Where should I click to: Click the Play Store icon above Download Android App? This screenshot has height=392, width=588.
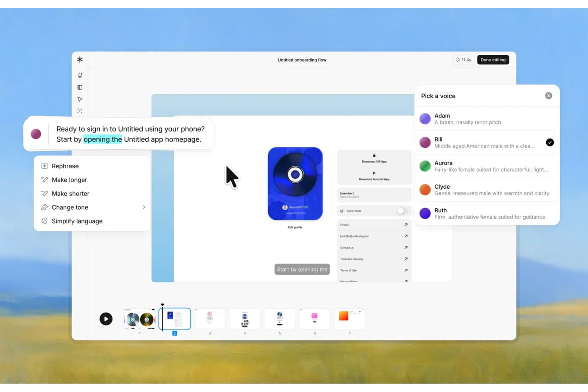click(x=374, y=173)
